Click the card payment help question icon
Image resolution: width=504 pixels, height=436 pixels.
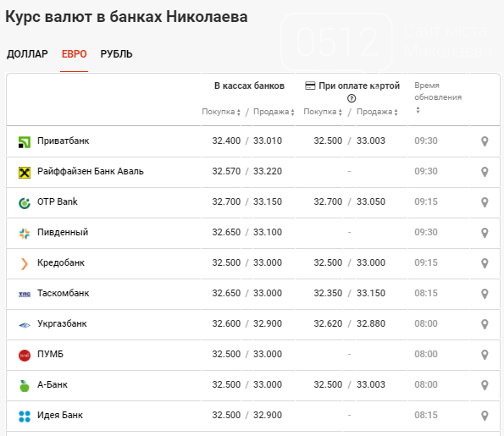pyautogui.click(x=352, y=98)
